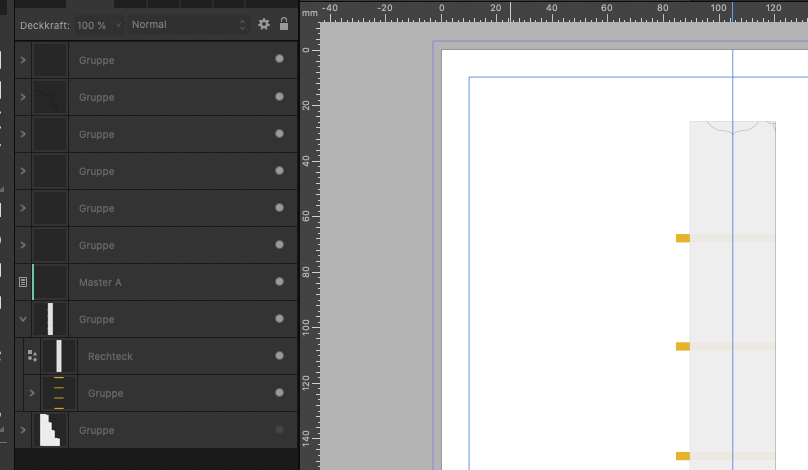Select the nested Gruppe below Rechteck
The height and width of the screenshot is (470, 808).
point(161,394)
